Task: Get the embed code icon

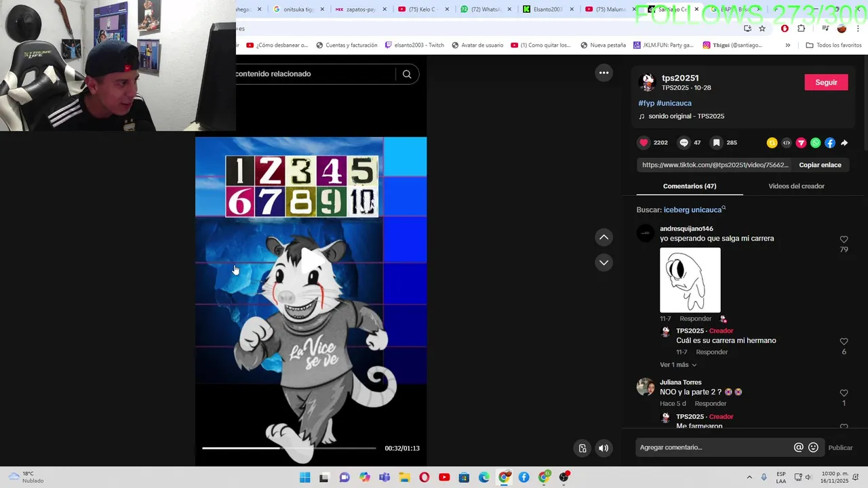Action: click(787, 143)
